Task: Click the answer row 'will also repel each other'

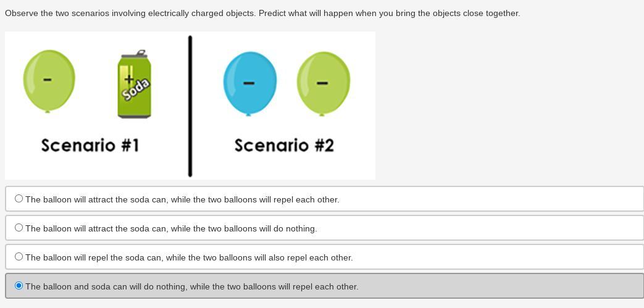Action: pos(324,257)
